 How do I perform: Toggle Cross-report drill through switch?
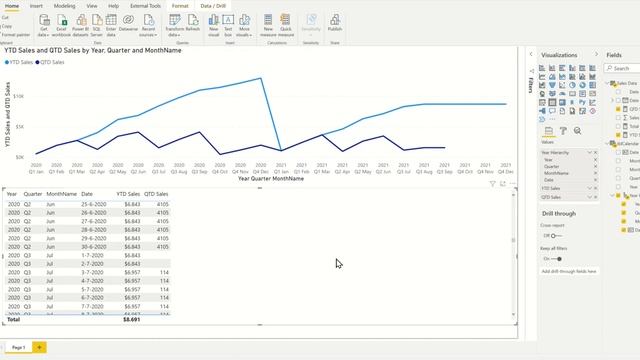click(556, 236)
